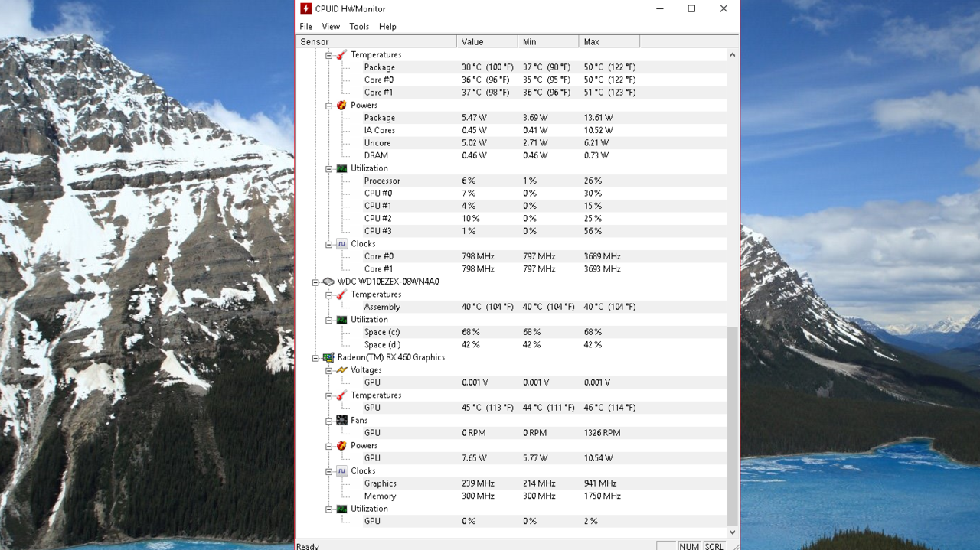Click the SCRL indicator in status bar
The height and width of the screenshot is (550, 980).
[x=714, y=546]
